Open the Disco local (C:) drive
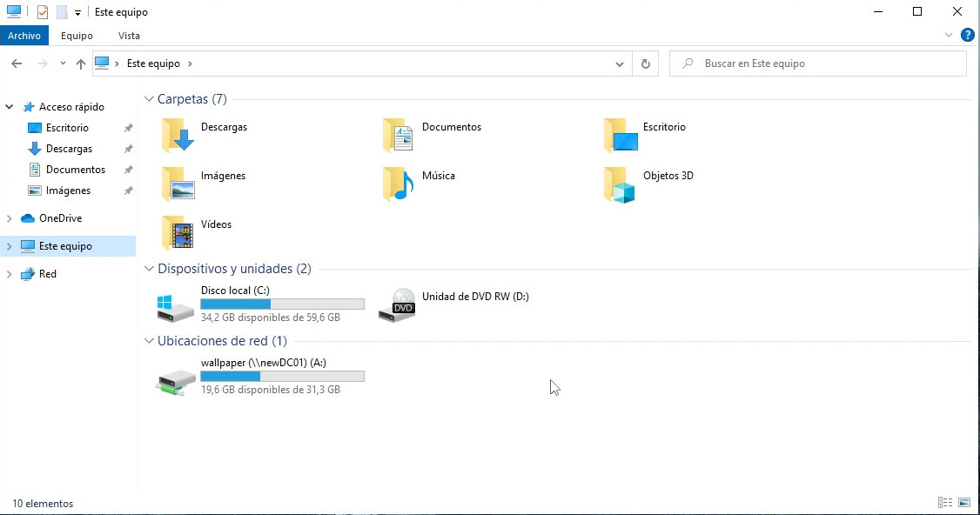The height and width of the screenshot is (515, 980). [x=177, y=306]
